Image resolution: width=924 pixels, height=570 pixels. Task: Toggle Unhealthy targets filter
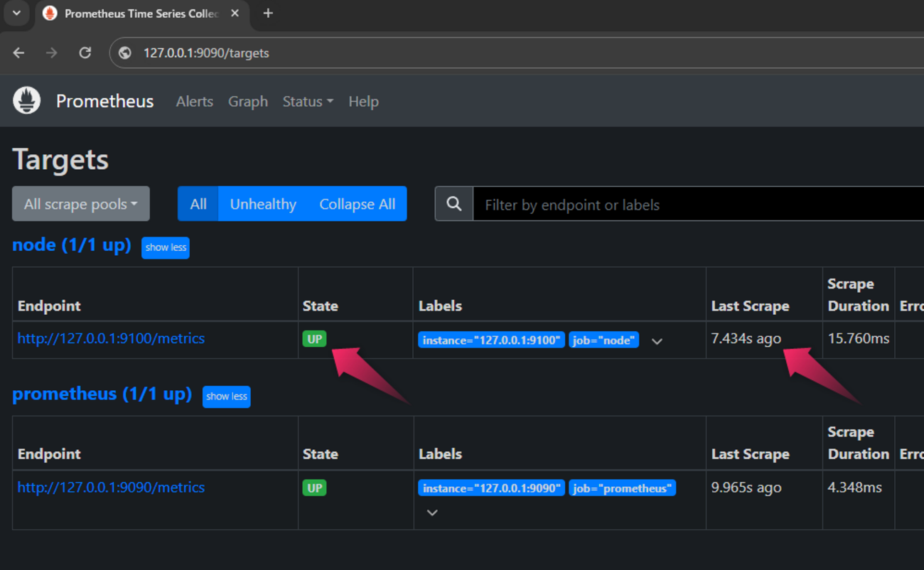pos(263,204)
